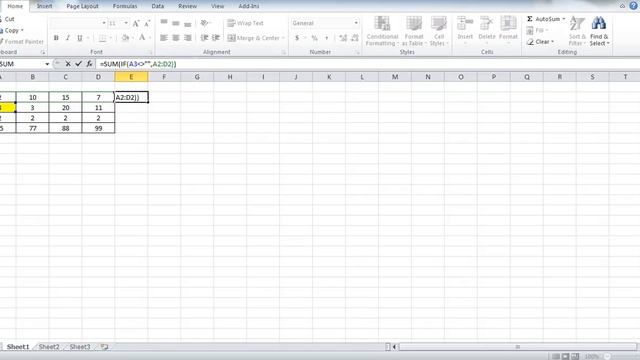
Task: Open the Fill dropdown in Editing group
Action: click(x=537, y=31)
